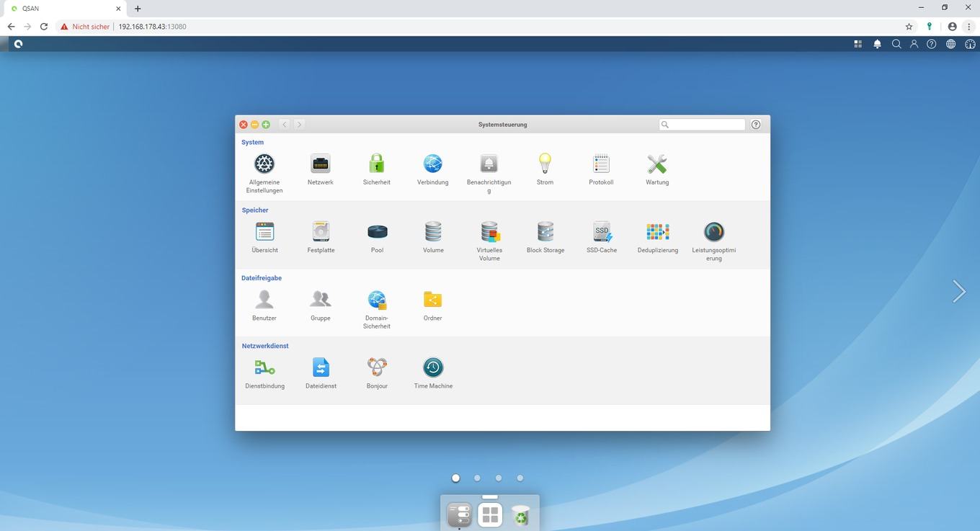The image size is (980, 531).
Task: Collapse the dock handle bar
Action: (x=490, y=496)
